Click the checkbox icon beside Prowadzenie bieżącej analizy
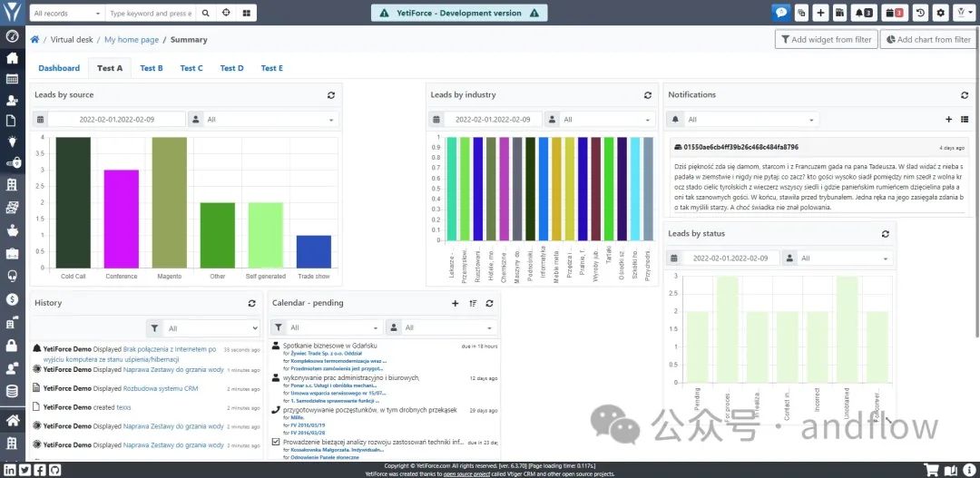This screenshot has height=478, width=980. click(276, 442)
